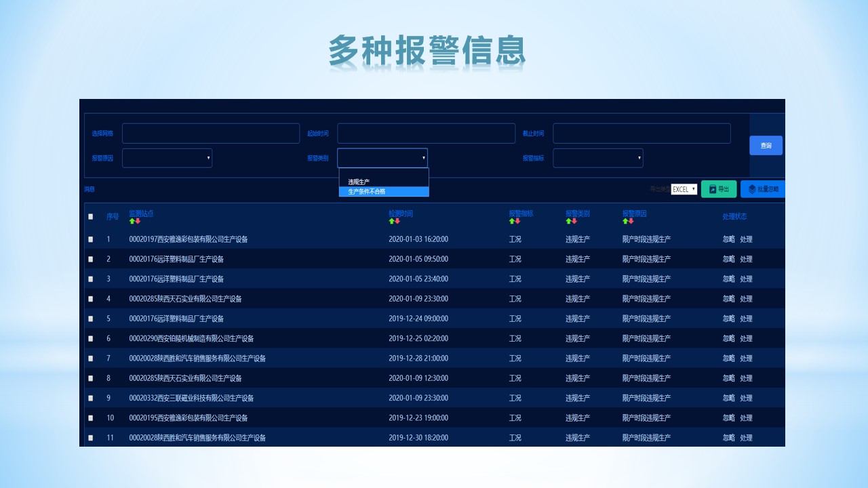Click 违规生产 cell in row 10
This screenshot has width=868, height=488.
[x=578, y=418]
